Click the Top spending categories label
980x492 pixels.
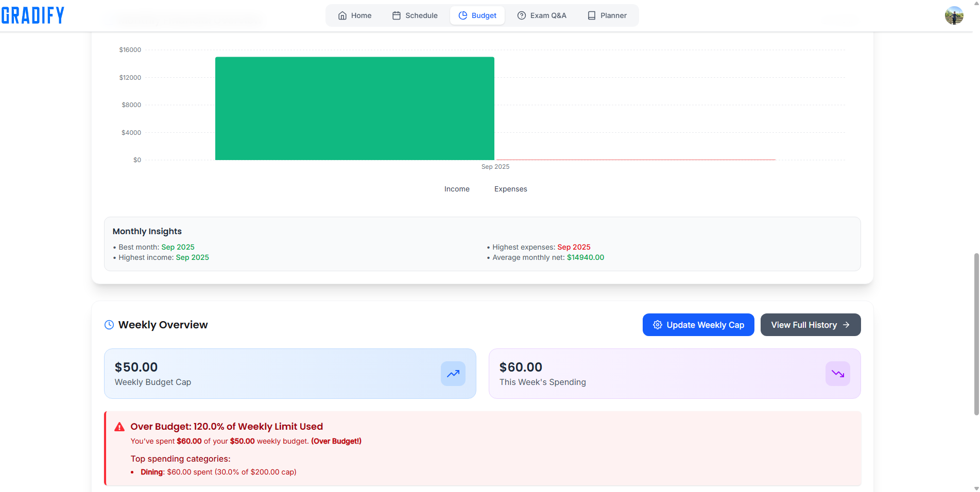pyautogui.click(x=180, y=459)
